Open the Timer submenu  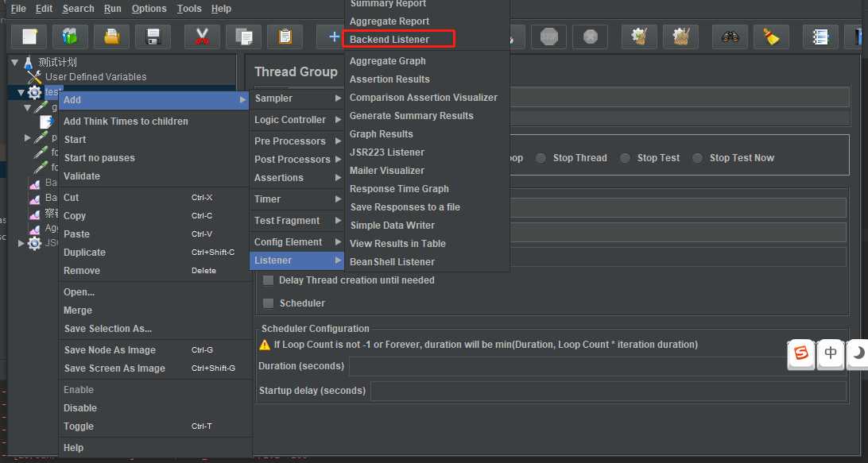tap(296, 199)
